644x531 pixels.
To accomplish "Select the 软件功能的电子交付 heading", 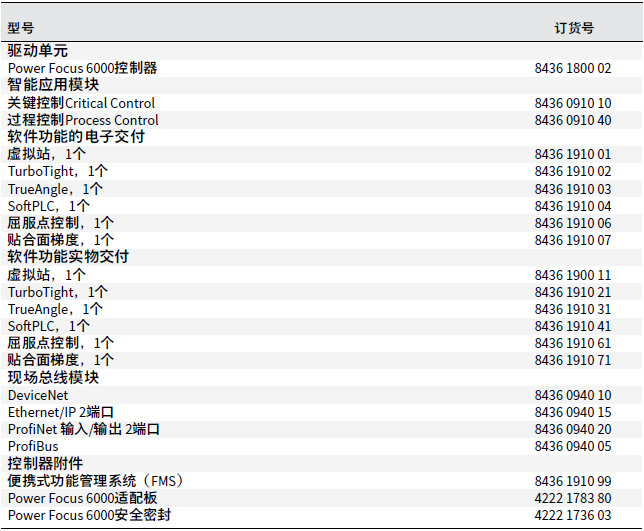I will tap(76, 137).
